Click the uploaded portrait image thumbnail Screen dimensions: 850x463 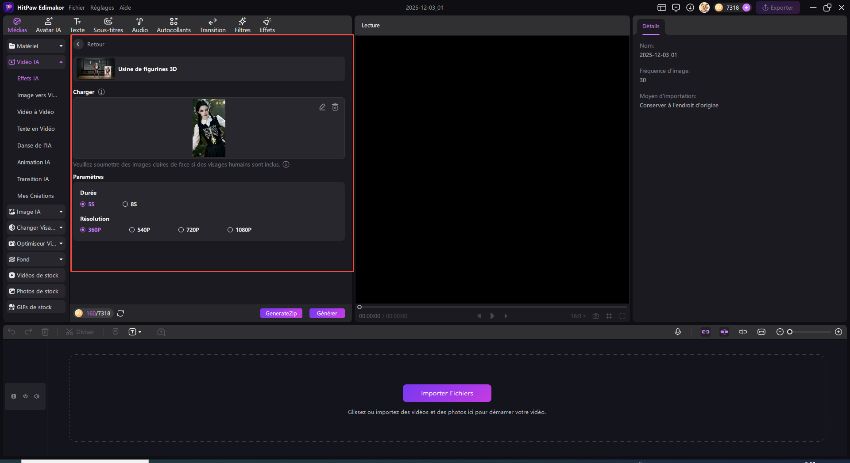(208, 128)
